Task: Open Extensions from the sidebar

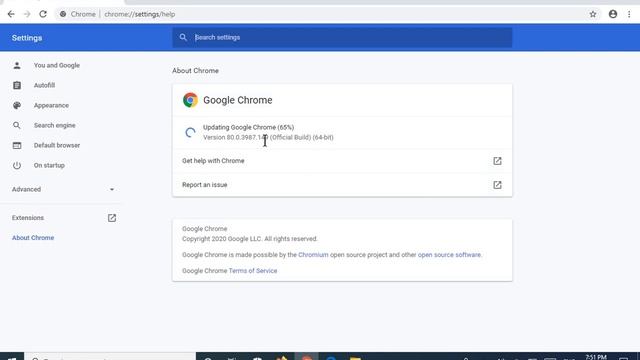Action: [28, 218]
